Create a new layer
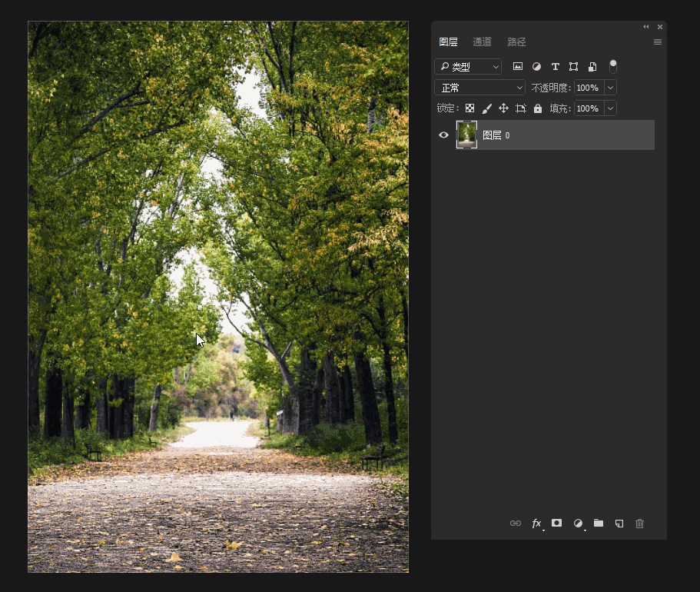This screenshot has height=592, width=700. coord(619,524)
